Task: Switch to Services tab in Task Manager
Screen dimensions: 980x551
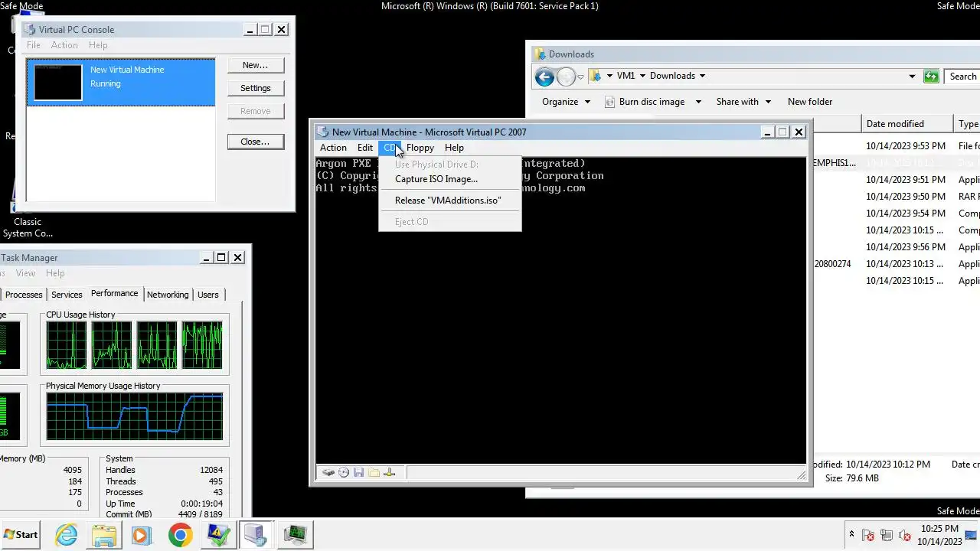Action: 67,295
